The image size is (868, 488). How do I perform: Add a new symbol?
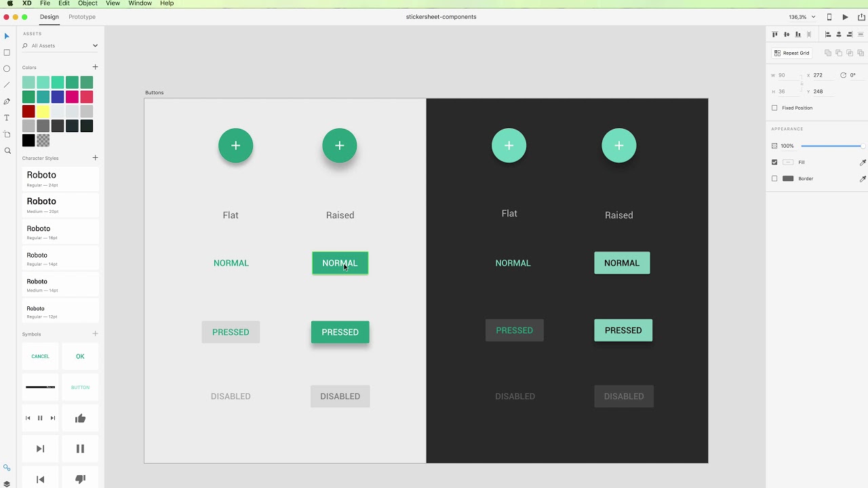(x=95, y=333)
